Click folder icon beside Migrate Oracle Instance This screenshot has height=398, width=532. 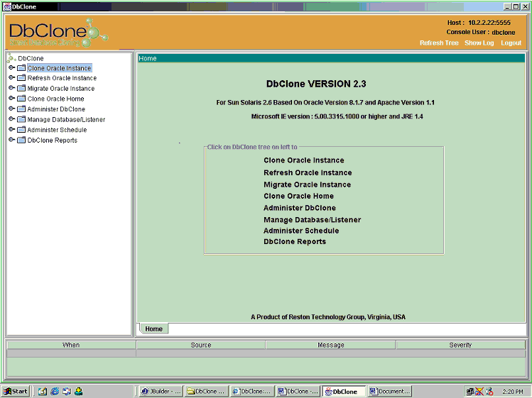21,88
